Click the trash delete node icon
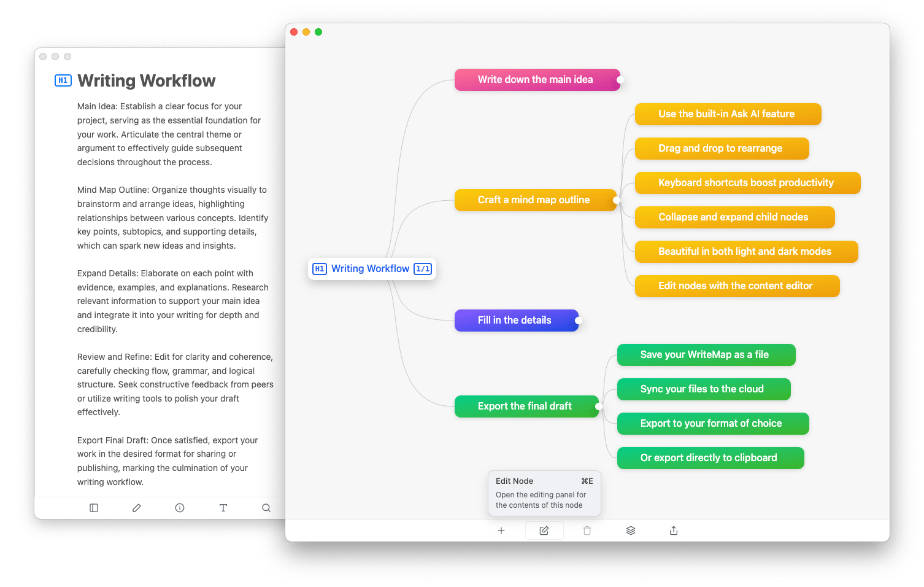The image size is (924, 587). coord(587,531)
